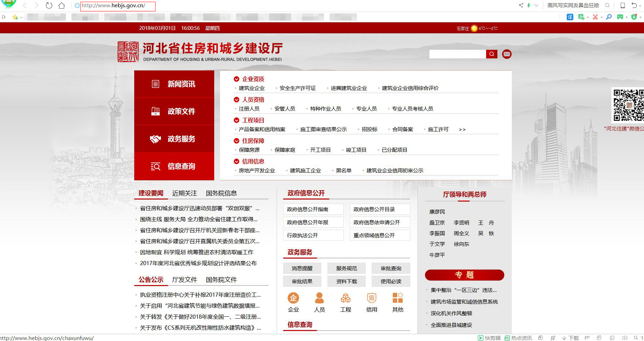Go to browser home page icon
The height and width of the screenshot is (341, 644).
click(62, 5)
